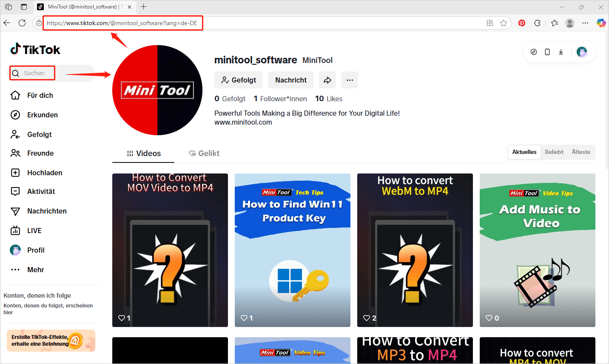This screenshot has width=609, height=364.
Task: Open the Hochladen upload page
Action: pyautogui.click(x=37, y=173)
